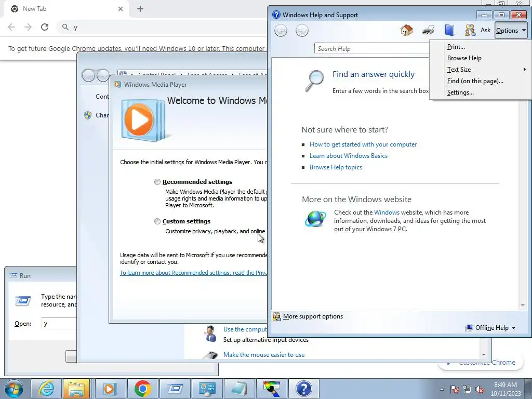
Task: Open Help and Support home icon
Action: [x=406, y=31]
